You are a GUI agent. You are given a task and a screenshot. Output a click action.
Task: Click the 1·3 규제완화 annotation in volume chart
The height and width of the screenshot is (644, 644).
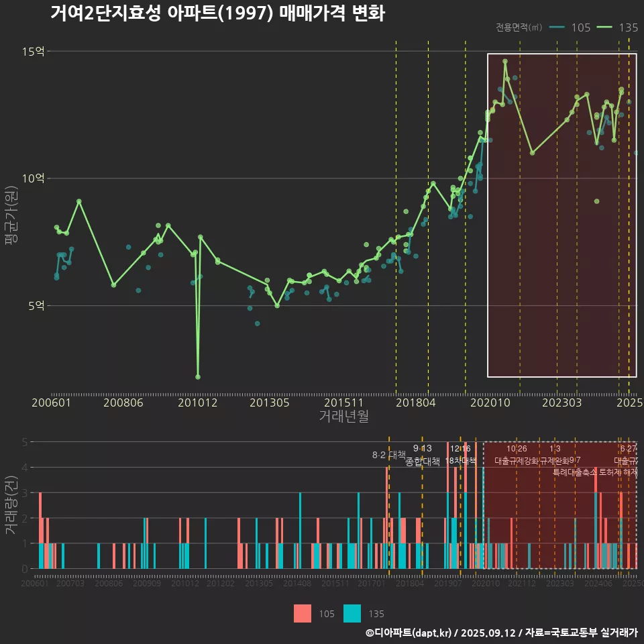555,455
